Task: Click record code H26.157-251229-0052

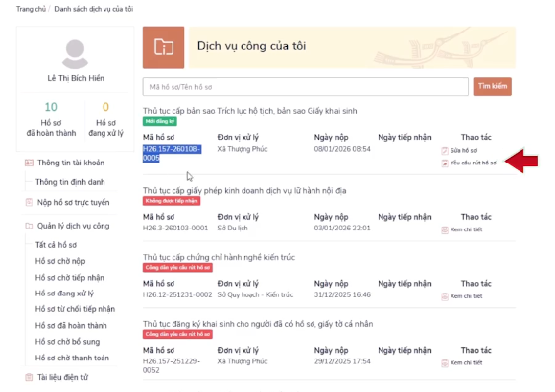Action: coord(172,365)
